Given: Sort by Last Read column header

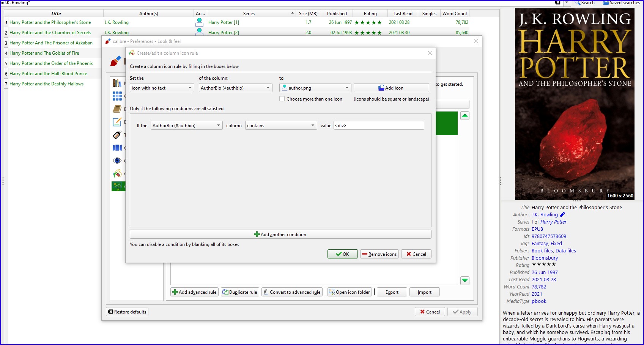Looking at the screenshot, I should 403,13.
